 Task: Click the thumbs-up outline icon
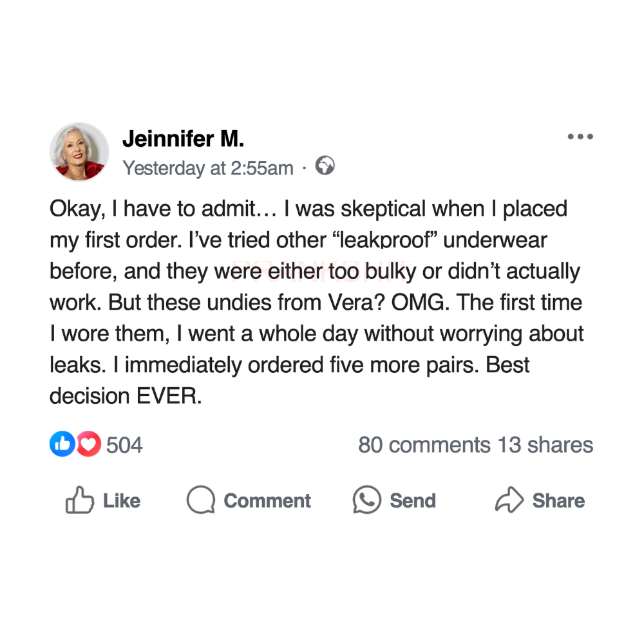[x=79, y=500]
